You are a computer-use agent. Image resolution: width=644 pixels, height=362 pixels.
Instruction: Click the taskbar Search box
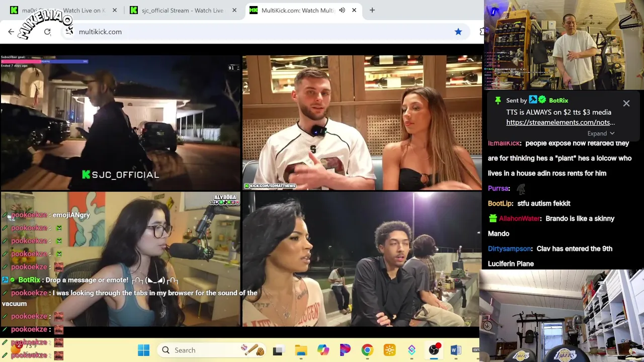(x=211, y=350)
